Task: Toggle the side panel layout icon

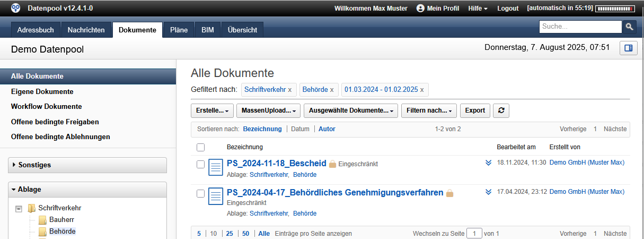Action: 629,48
